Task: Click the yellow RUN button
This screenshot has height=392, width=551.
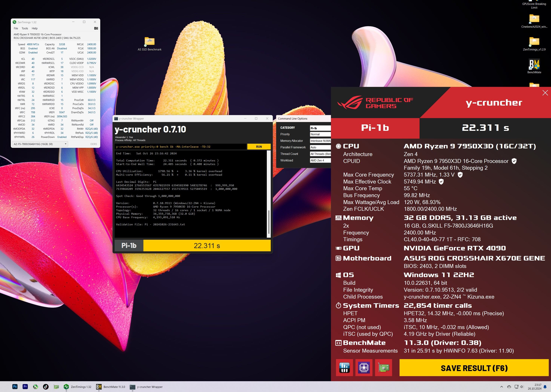Action: click(259, 147)
